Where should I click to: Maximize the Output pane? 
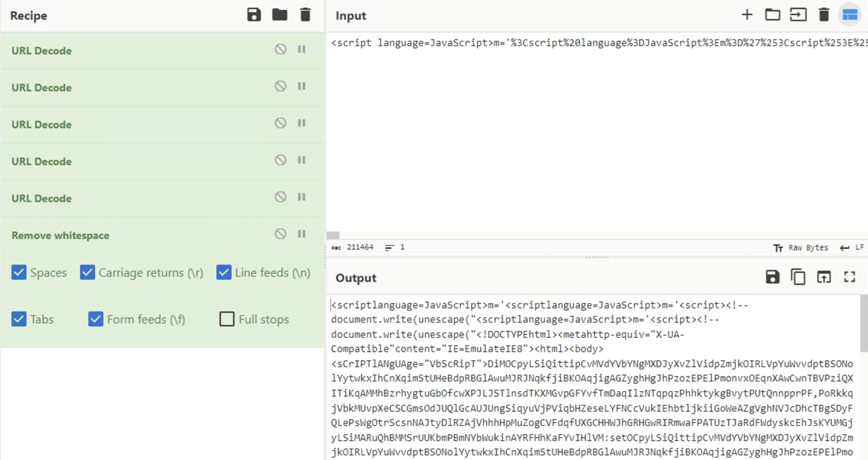coord(850,277)
